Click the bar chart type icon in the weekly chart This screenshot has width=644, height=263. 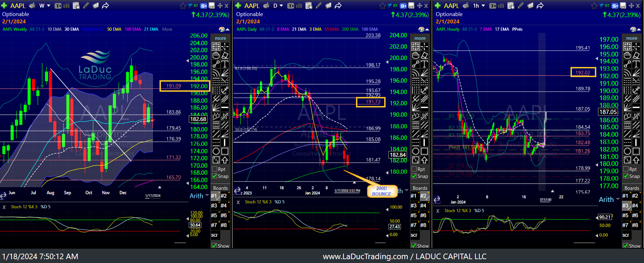pos(66,6)
